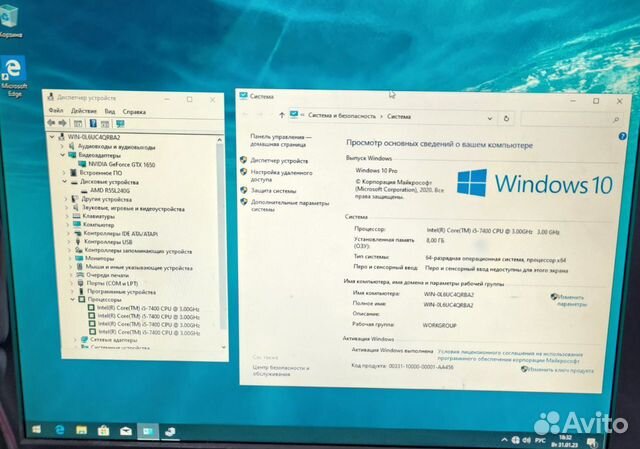The image size is (640, 449).
Task: Click the РУС language indicator in tray
Action: [x=540, y=440]
